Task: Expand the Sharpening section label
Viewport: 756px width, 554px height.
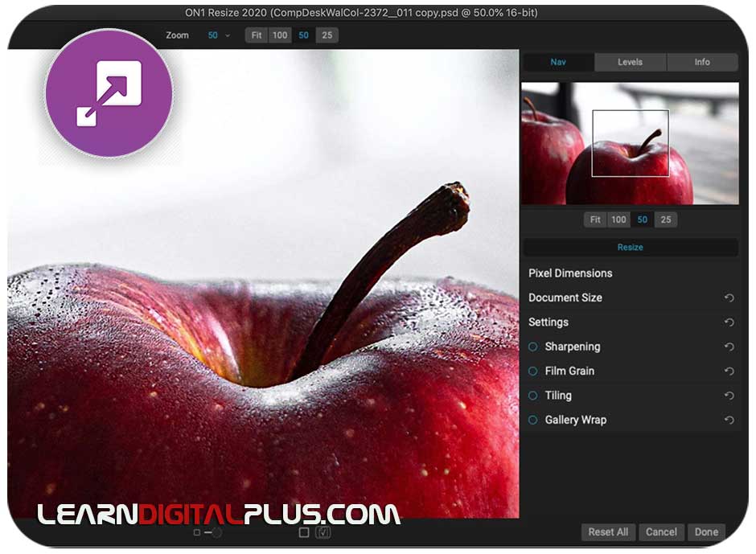Action: pyautogui.click(x=573, y=347)
